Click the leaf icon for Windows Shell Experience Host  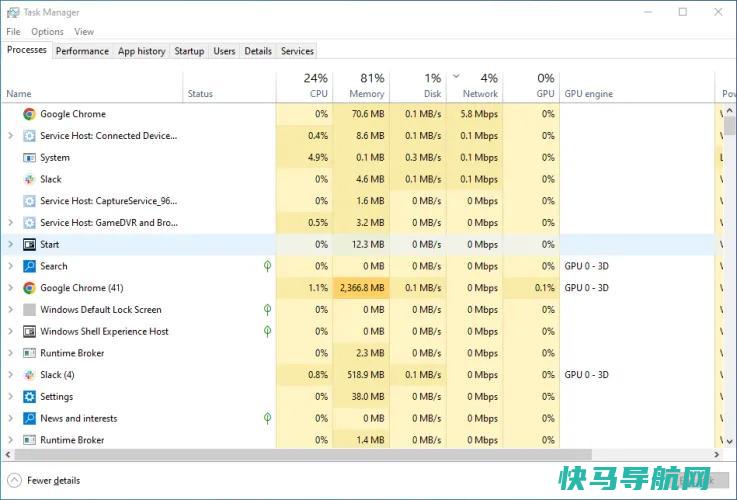267,331
